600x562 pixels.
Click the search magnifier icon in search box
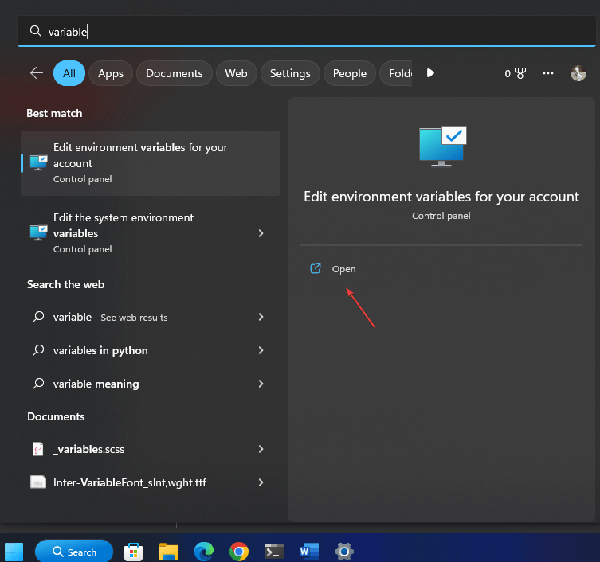pyautogui.click(x=35, y=31)
